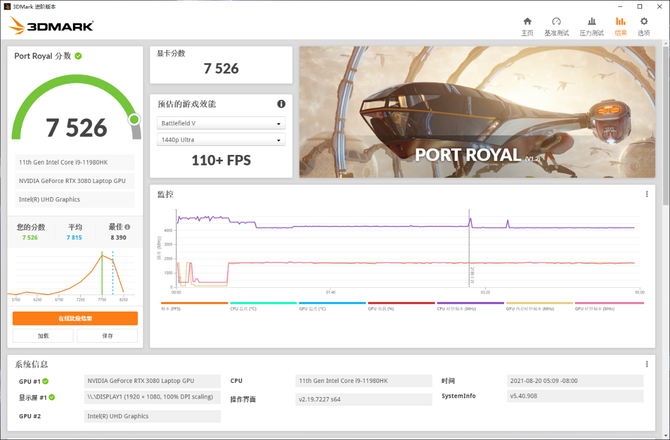Open the monitoring panel three-dot menu

pos(646,194)
